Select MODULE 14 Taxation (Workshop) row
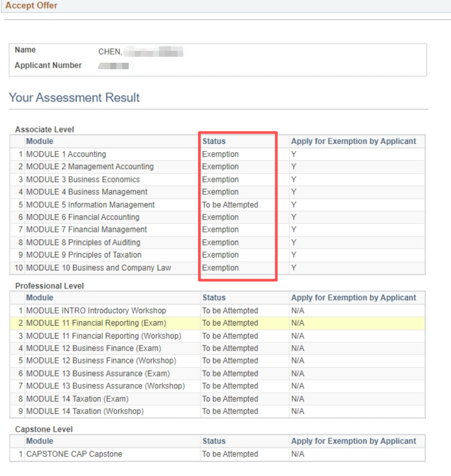 point(85,411)
